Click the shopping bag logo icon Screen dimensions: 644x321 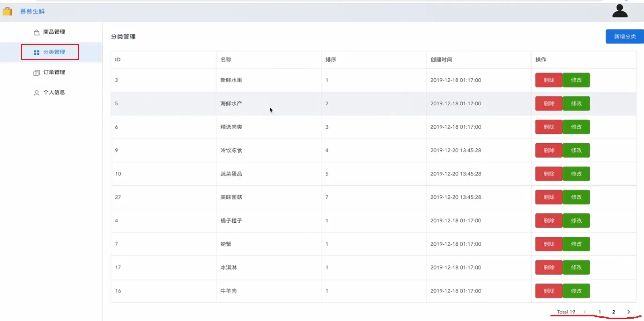pos(7,11)
